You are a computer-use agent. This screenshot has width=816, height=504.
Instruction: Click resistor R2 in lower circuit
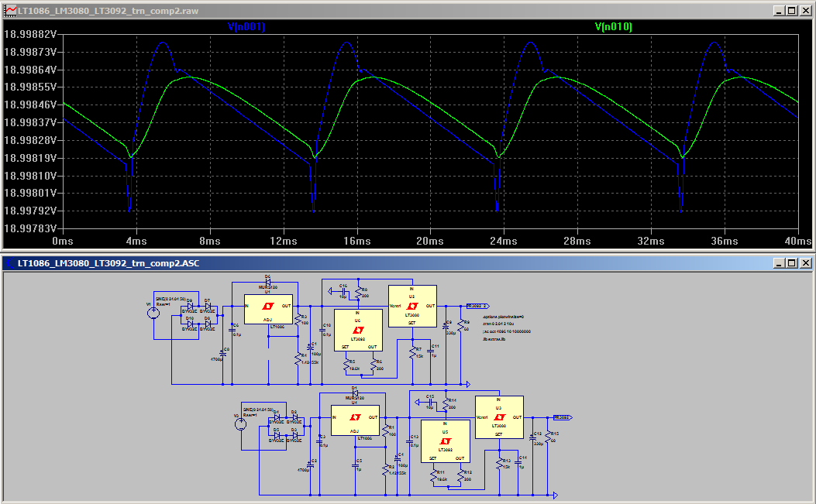click(386, 470)
